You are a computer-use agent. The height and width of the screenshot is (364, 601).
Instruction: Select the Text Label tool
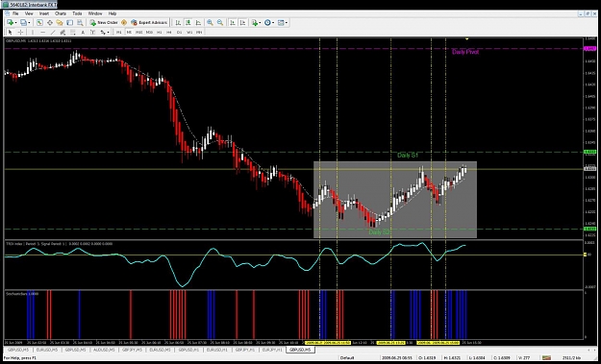click(x=92, y=32)
